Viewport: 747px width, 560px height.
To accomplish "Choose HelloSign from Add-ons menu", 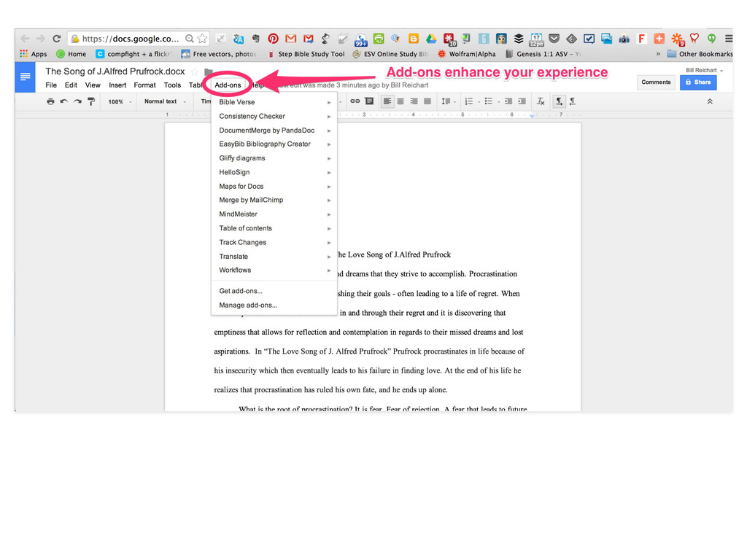I will point(274,172).
